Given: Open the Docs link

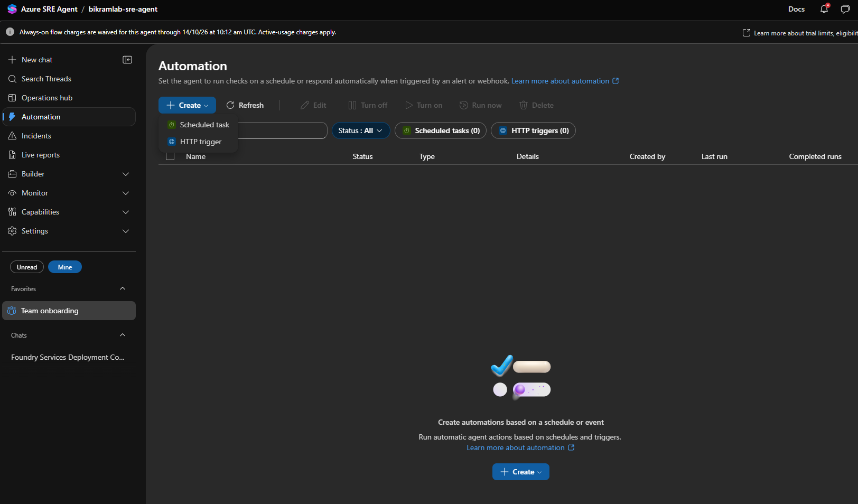Looking at the screenshot, I should (796, 9).
